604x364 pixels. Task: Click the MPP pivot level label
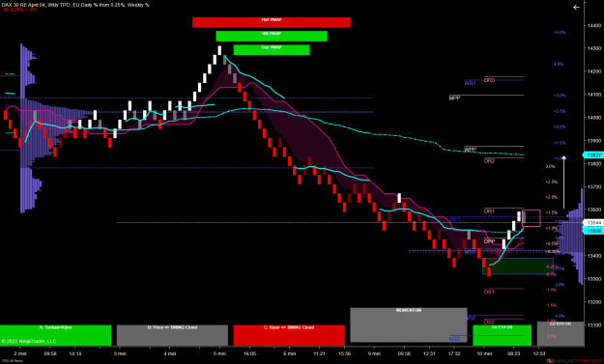(x=454, y=98)
